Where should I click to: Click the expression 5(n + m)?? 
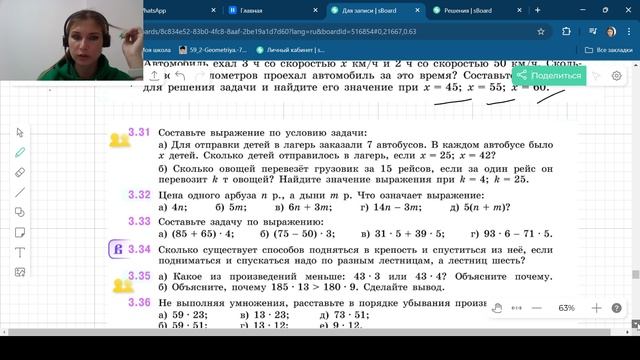pos(487,207)
